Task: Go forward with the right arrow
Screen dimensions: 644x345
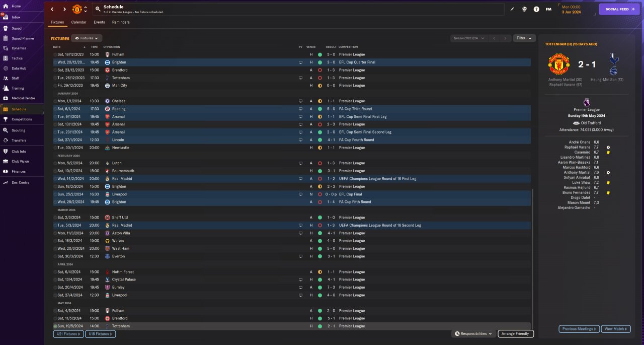Action: pos(64,9)
